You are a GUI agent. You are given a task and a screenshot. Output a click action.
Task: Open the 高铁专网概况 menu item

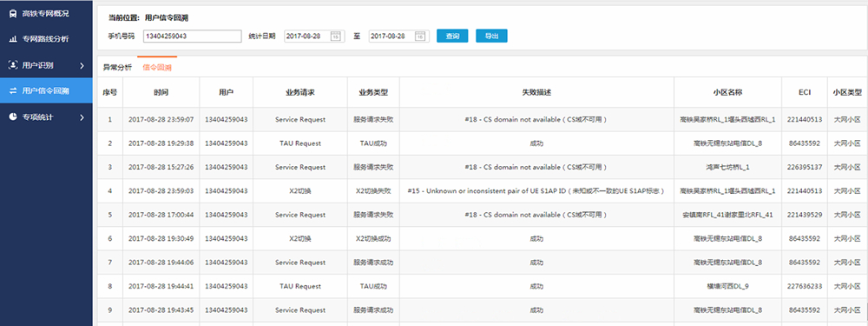pyautogui.click(x=46, y=13)
